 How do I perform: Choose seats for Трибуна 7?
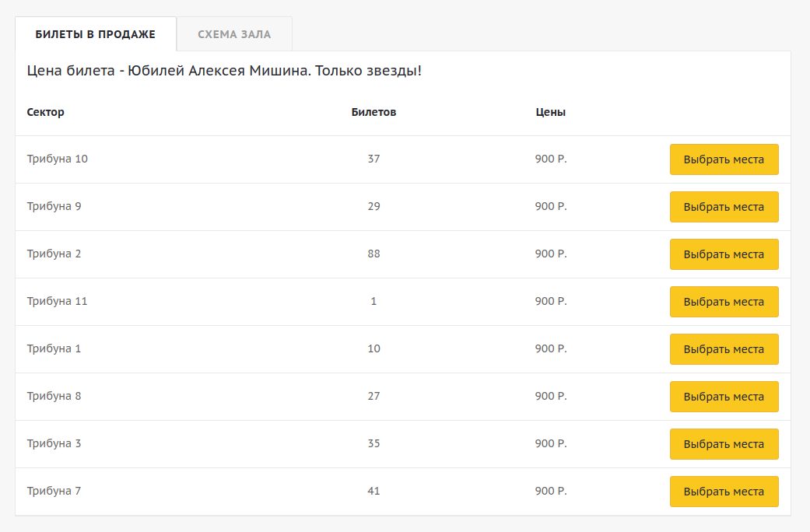[x=724, y=492]
